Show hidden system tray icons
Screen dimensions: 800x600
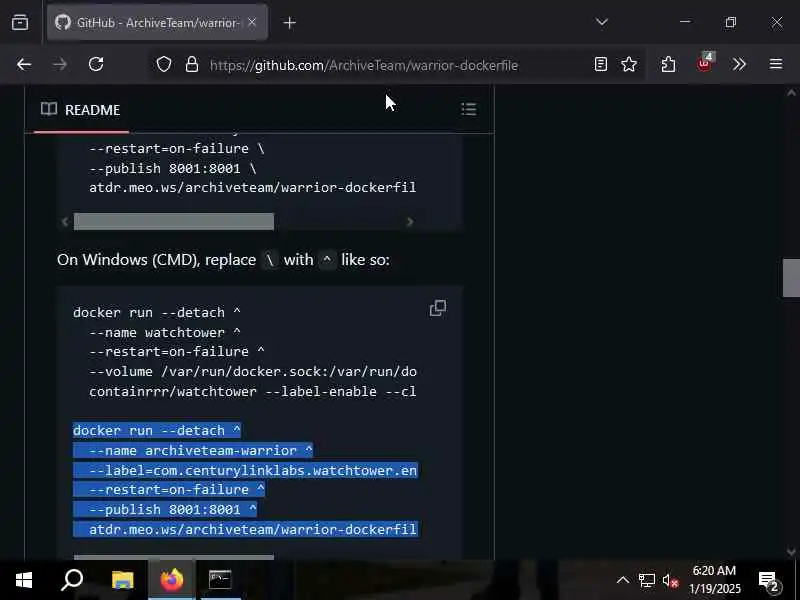click(623, 580)
